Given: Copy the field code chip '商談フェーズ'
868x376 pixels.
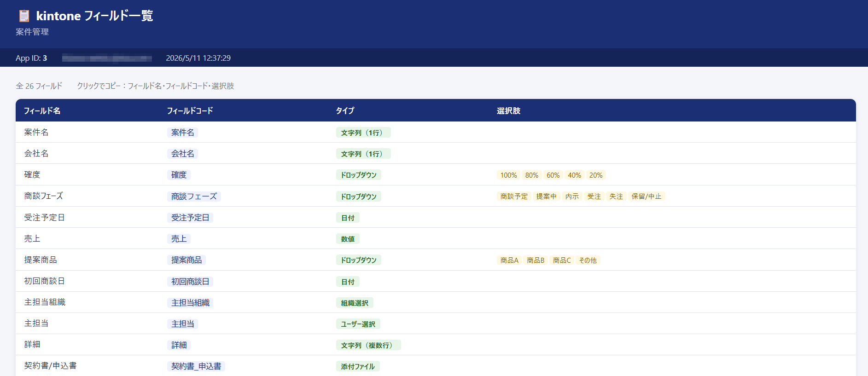Looking at the screenshot, I should [x=194, y=197].
